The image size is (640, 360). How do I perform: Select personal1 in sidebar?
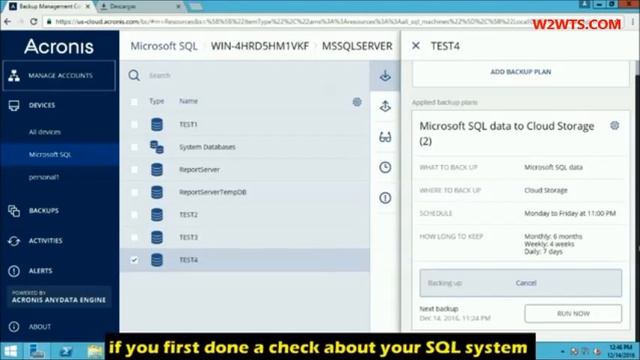pyautogui.click(x=44, y=177)
